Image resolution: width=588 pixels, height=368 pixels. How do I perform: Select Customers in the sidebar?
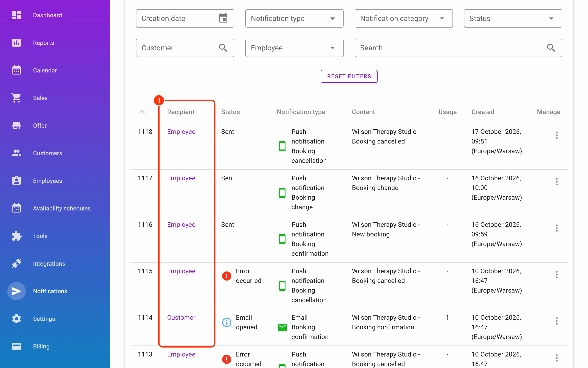coord(48,153)
